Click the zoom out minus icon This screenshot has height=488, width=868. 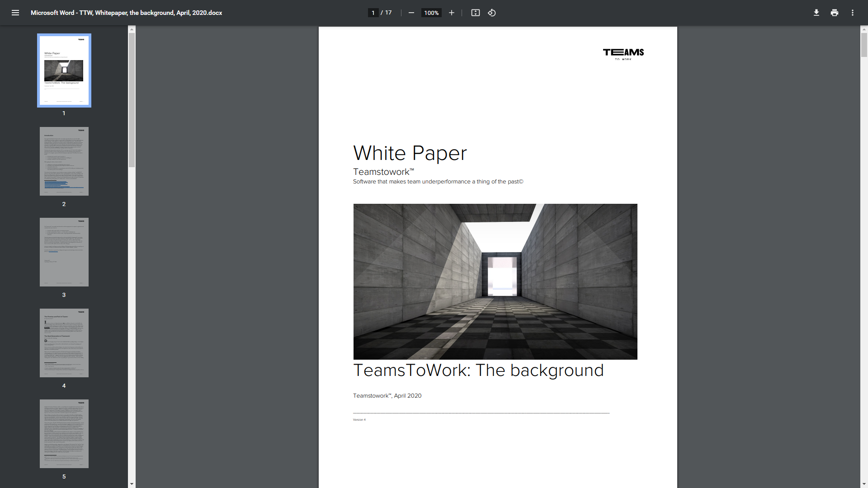point(411,13)
